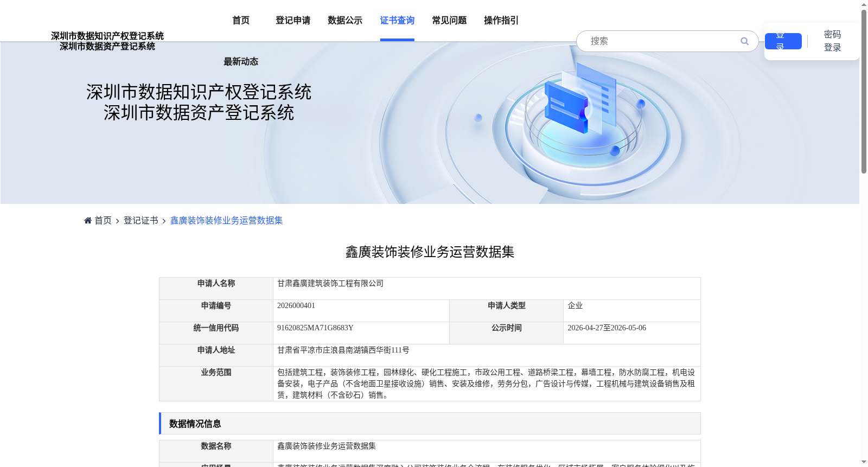This screenshot has width=868, height=467.
Task: Click the 业务范围 description text
Action: click(x=486, y=384)
